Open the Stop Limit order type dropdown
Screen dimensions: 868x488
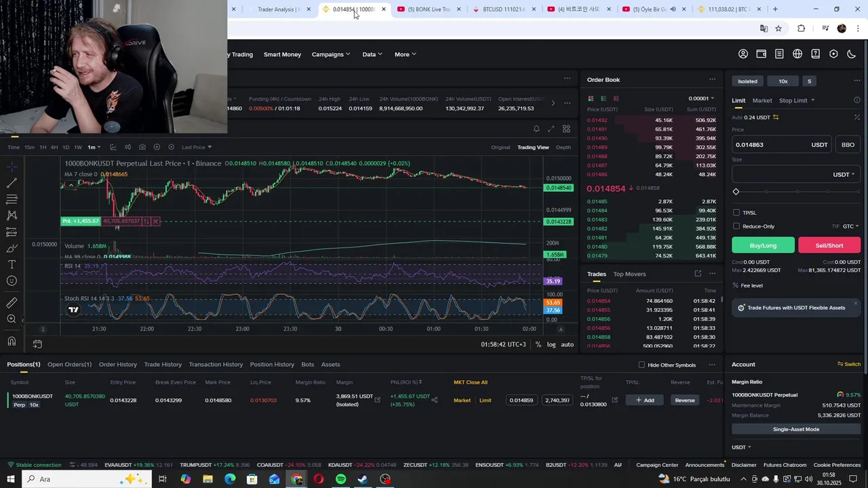[797, 100]
